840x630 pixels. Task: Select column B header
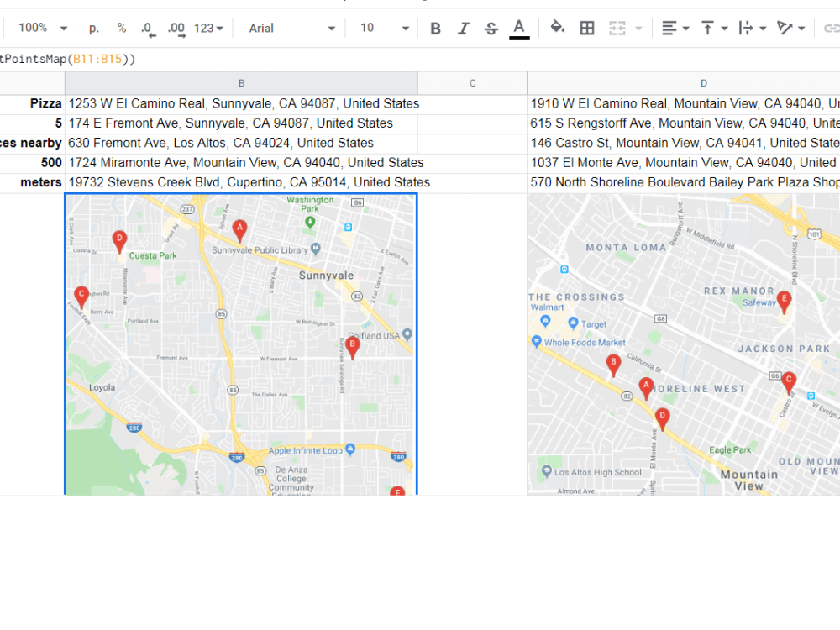click(x=241, y=82)
